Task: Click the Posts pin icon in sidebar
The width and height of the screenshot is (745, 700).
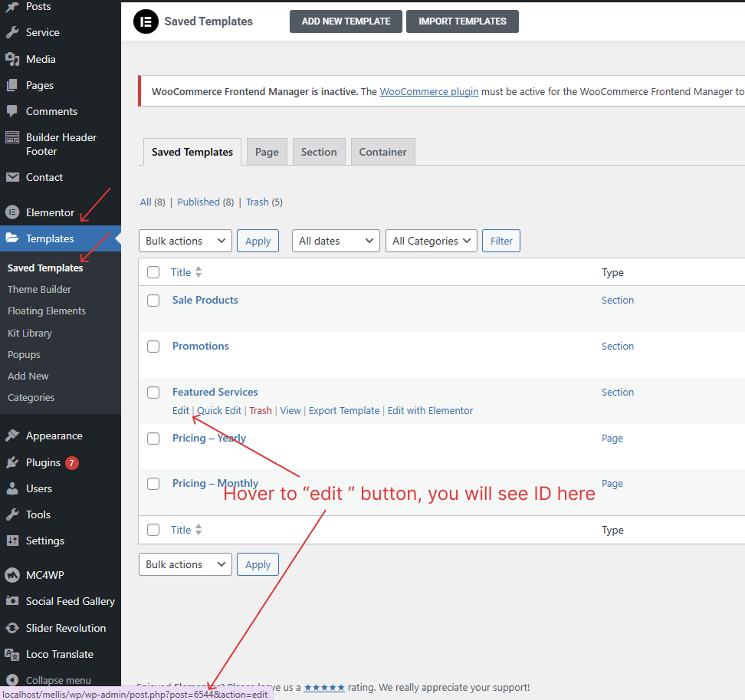Action: click(x=12, y=6)
